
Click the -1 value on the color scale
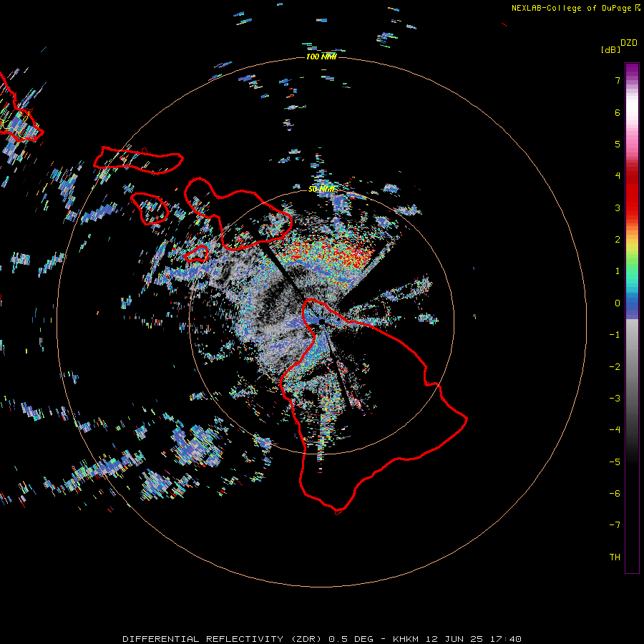(x=615, y=335)
